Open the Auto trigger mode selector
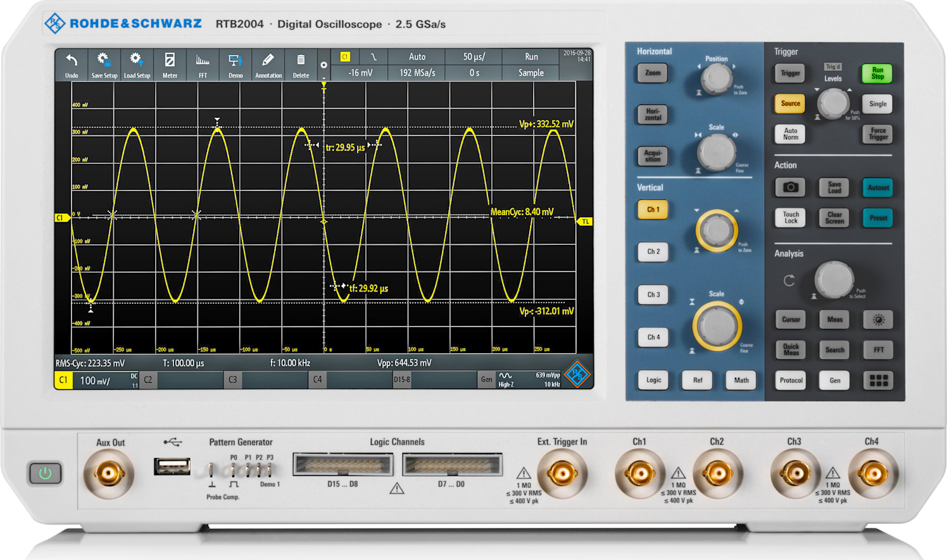 coord(417,56)
